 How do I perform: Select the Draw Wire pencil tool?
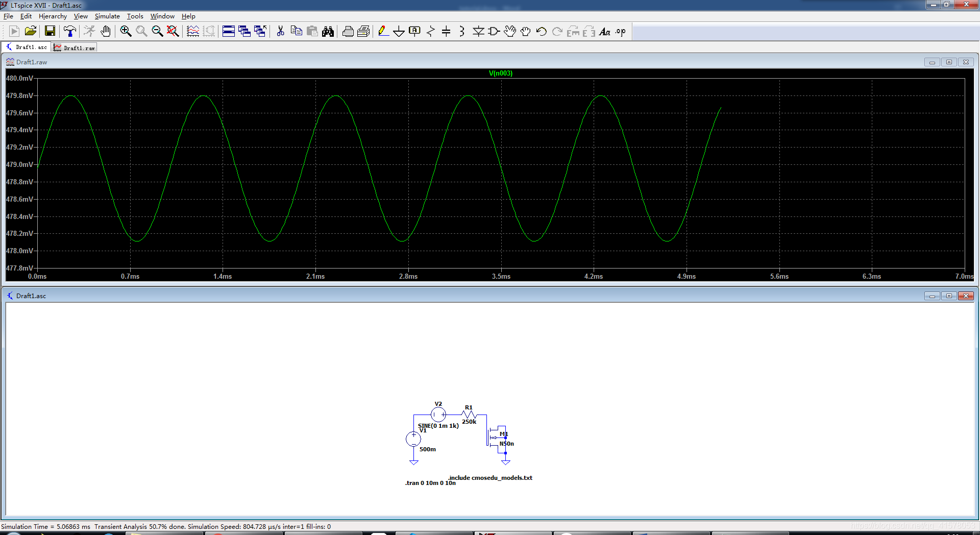383,31
